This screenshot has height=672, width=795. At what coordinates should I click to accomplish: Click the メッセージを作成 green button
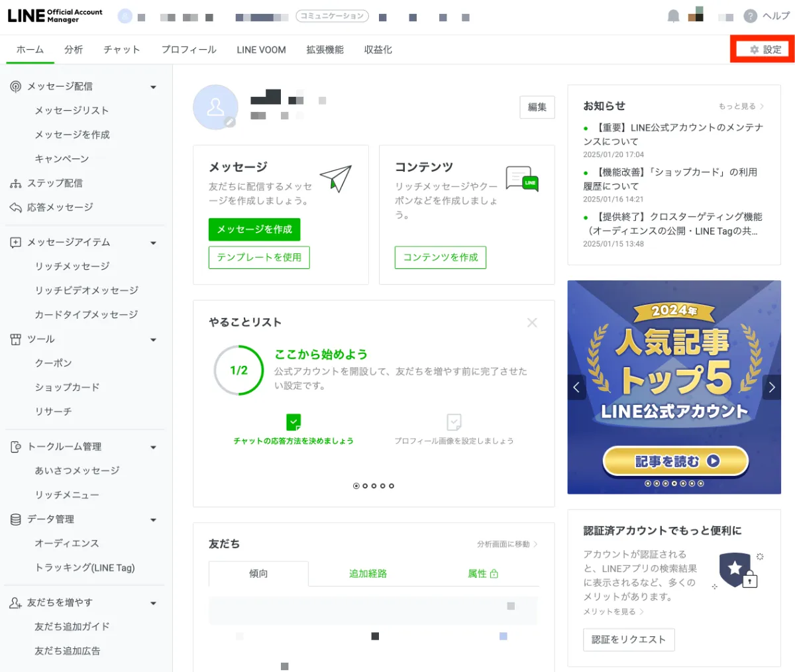254,229
